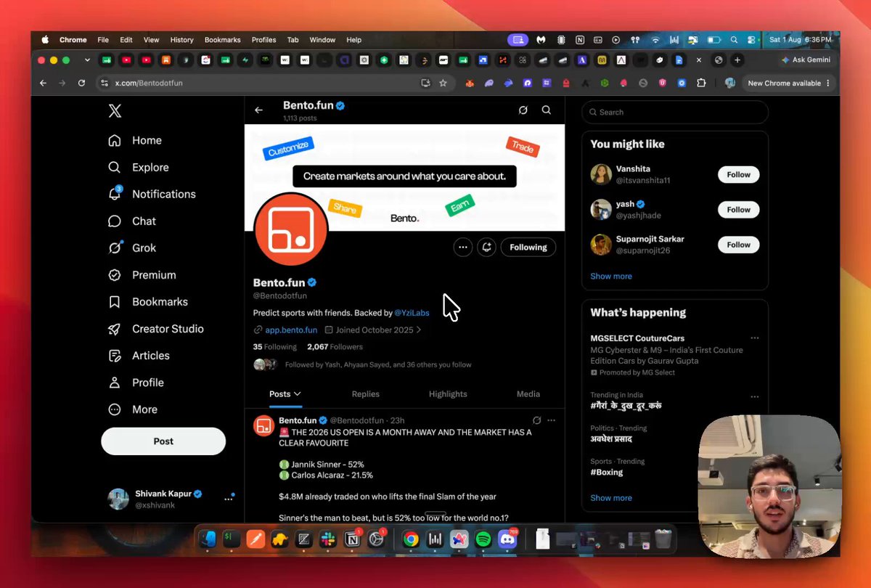The width and height of the screenshot is (871, 588).
Task: Toggle post notifications for Bento.fun
Action: point(486,248)
